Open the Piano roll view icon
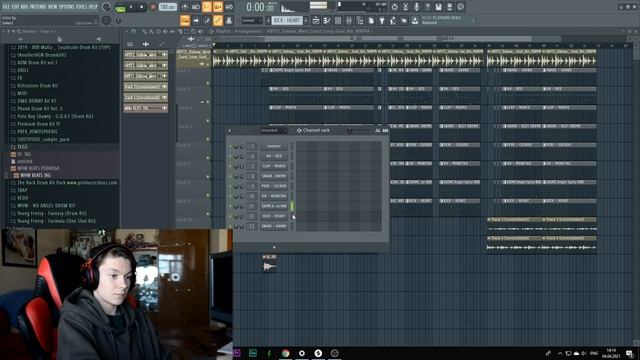 [327, 20]
